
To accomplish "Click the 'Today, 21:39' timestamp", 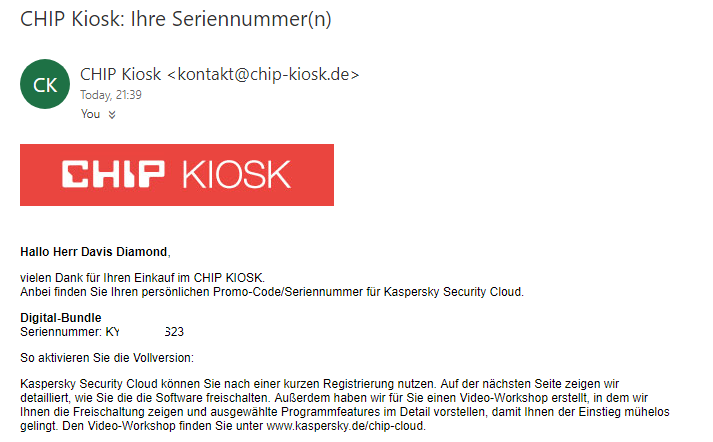I will coord(110,95).
